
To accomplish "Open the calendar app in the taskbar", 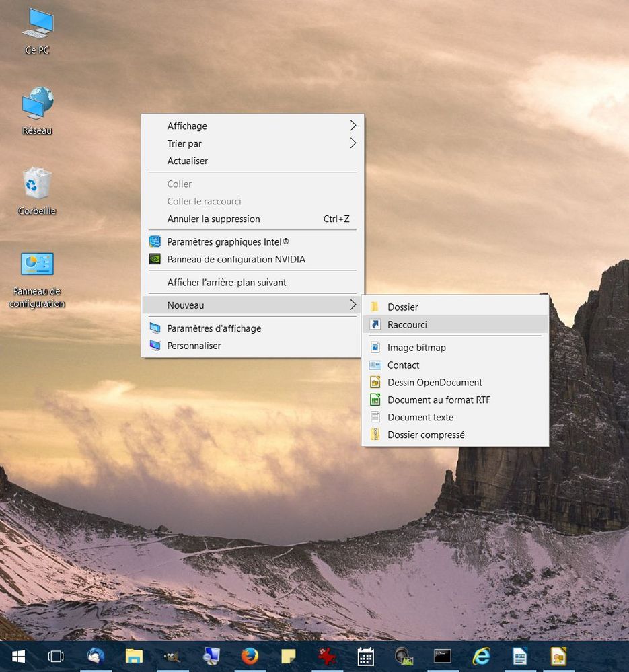I will click(x=365, y=657).
